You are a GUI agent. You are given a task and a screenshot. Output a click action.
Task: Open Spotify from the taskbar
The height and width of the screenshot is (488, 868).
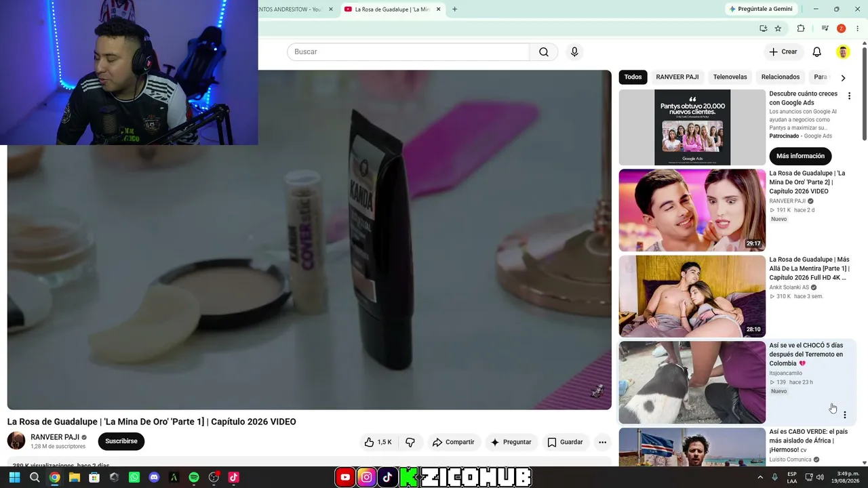pyautogui.click(x=194, y=477)
